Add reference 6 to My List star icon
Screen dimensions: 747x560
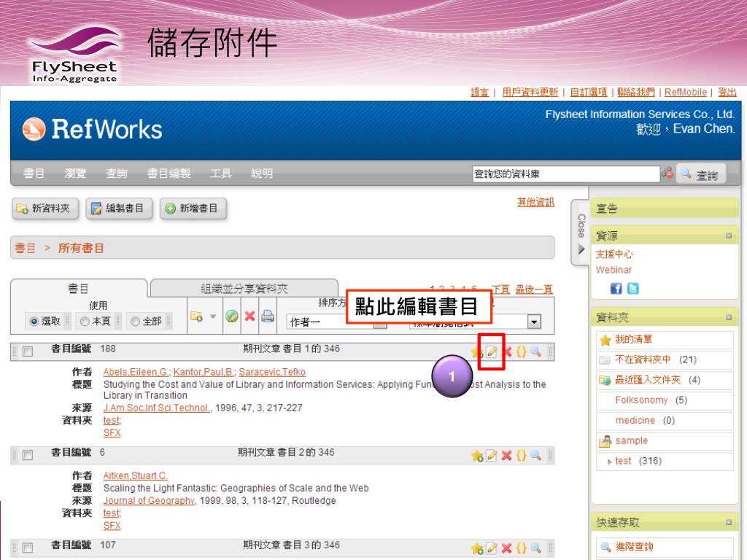477,456
